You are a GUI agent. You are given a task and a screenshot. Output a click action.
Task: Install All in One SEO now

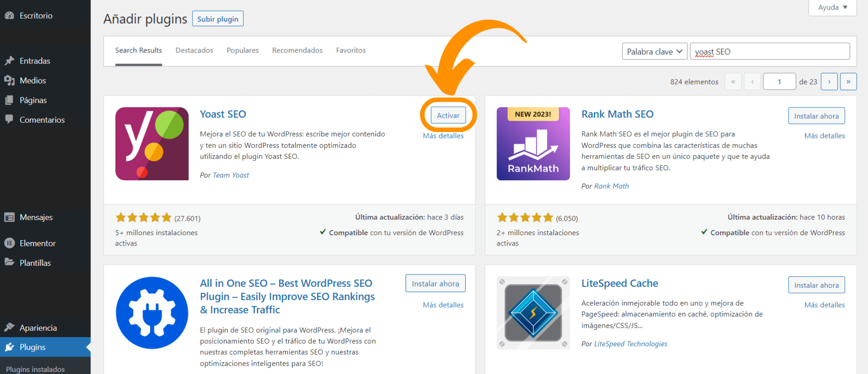(435, 284)
